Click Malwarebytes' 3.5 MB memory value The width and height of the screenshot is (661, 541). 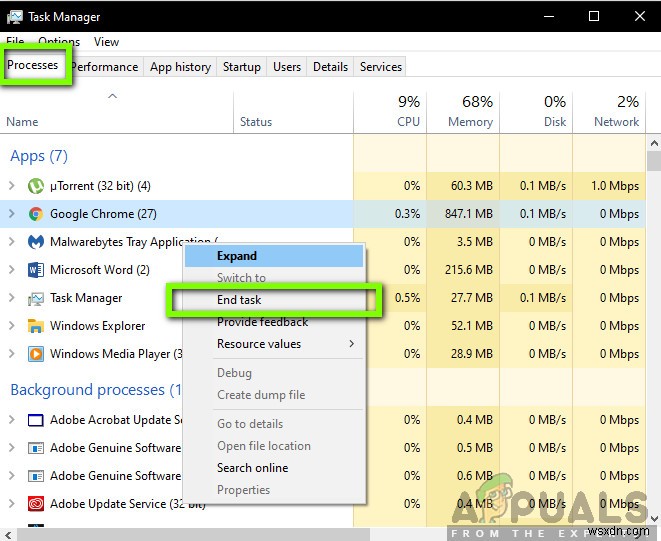click(x=475, y=242)
